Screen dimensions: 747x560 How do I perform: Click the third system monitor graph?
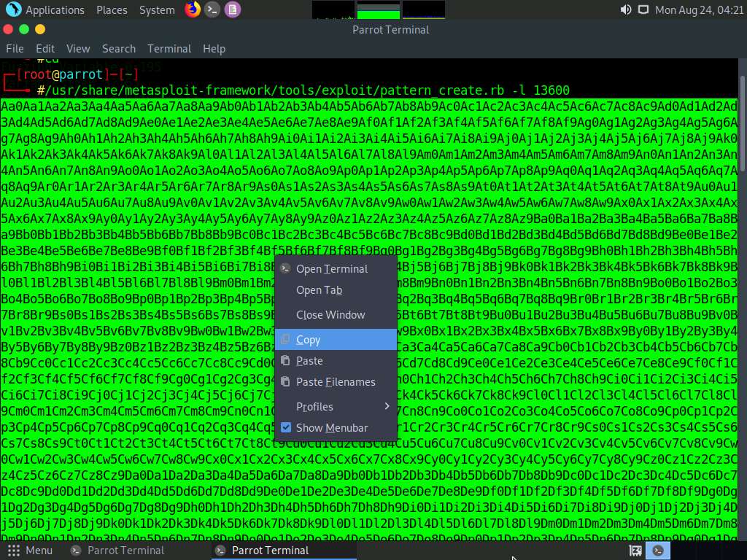[424, 10]
